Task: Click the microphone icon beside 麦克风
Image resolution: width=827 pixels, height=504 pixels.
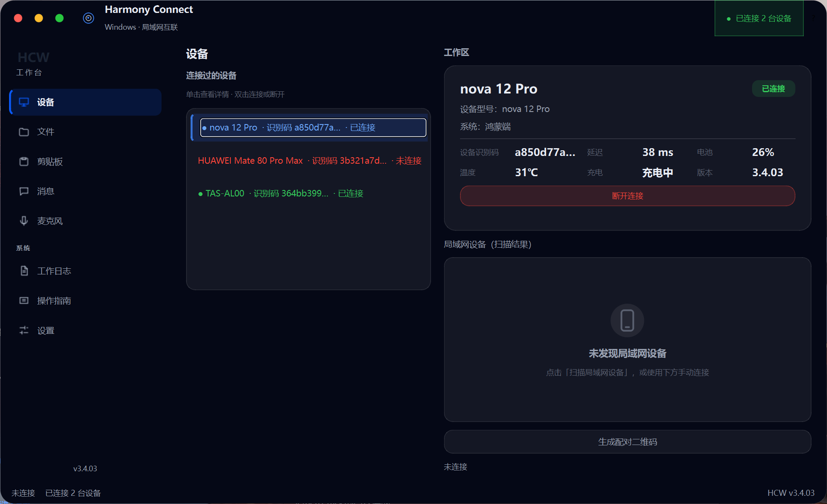Action: [x=24, y=221]
